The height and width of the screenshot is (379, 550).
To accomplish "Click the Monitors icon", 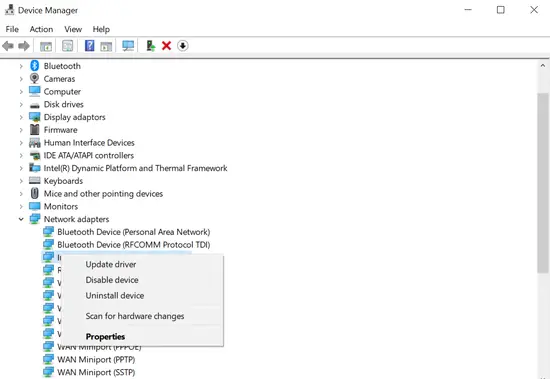I will tap(35, 206).
